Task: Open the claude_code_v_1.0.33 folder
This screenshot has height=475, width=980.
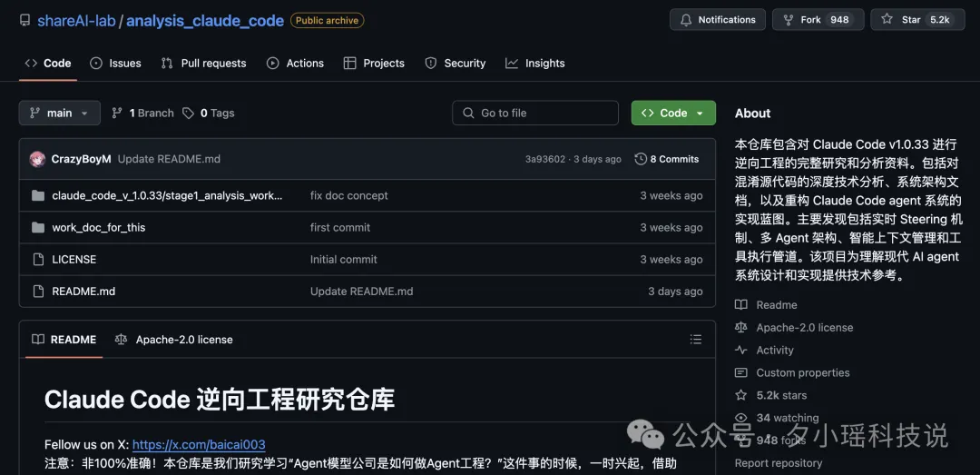Action: 167,196
